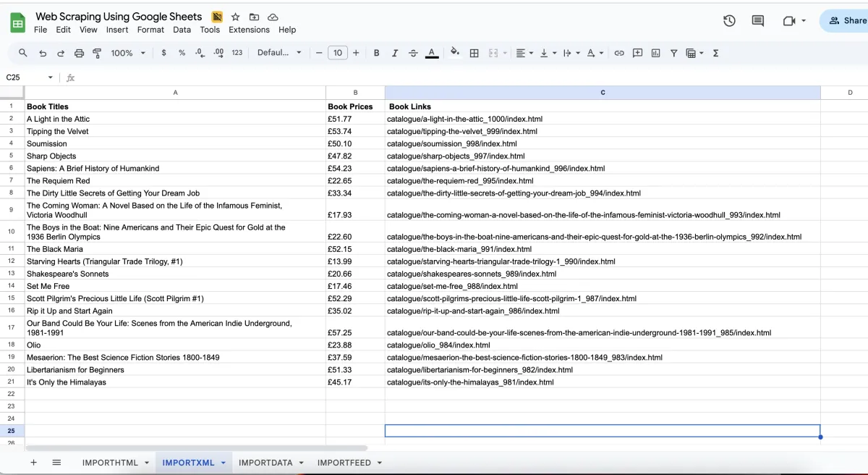Print the spreadsheet
The width and height of the screenshot is (868, 475).
[79, 53]
